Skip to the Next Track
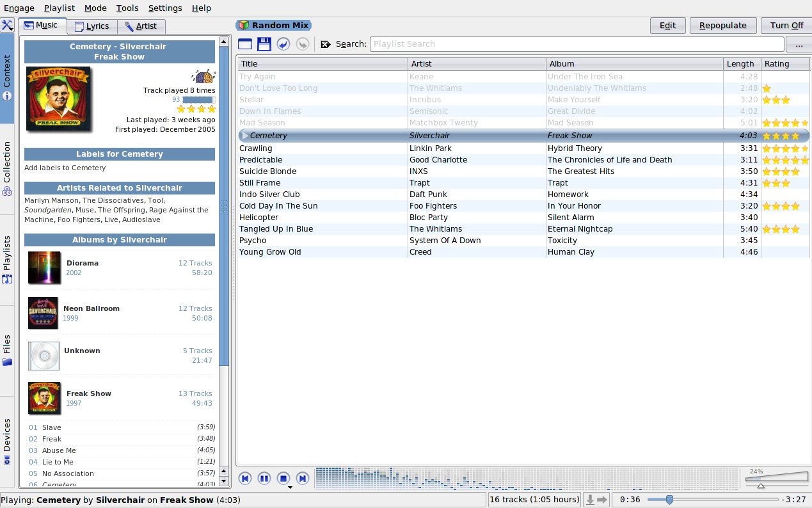Screen dimensions: 812x508 click(303, 478)
